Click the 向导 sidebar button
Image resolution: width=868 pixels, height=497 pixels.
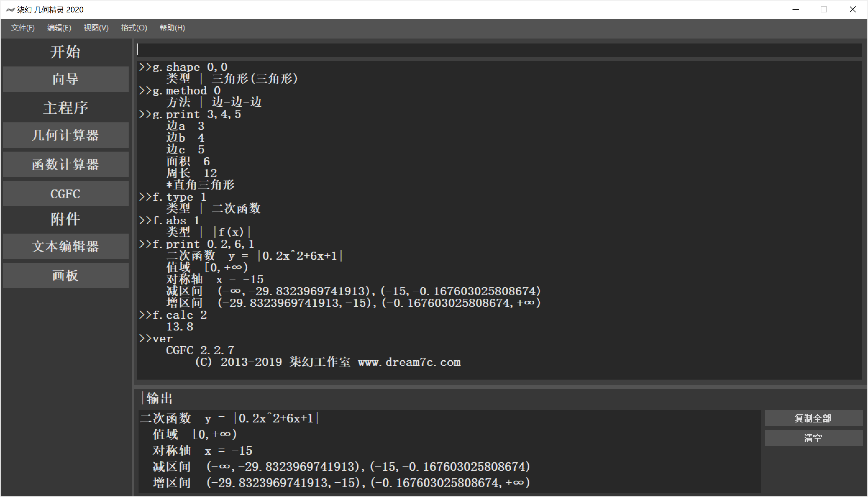click(x=66, y=79)
